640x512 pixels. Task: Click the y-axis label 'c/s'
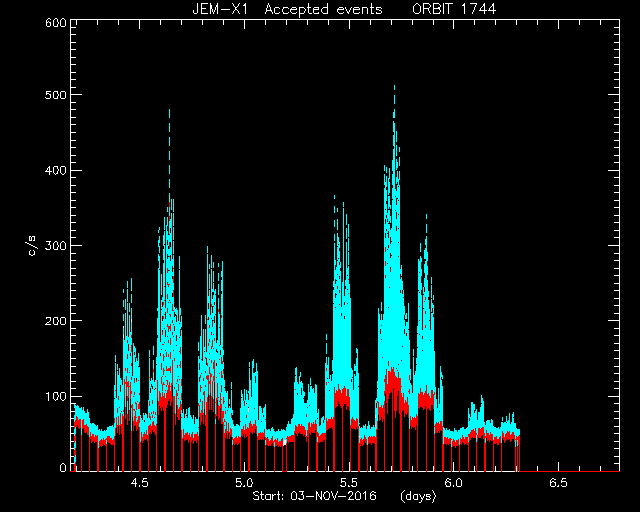point(33,245)
